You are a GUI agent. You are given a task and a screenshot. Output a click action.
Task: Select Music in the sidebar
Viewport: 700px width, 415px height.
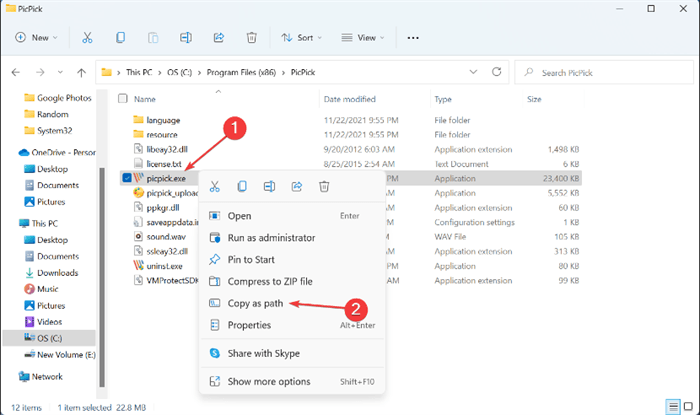click(x=41, y=289)
